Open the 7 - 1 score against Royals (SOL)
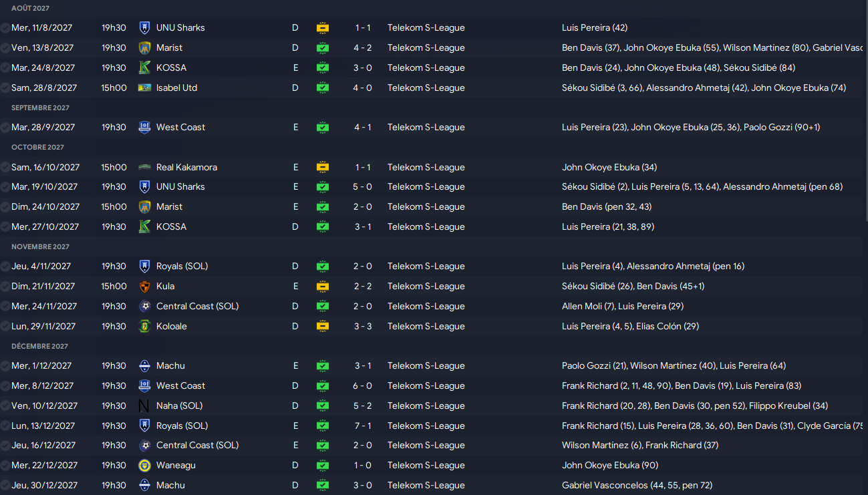This screenshot has height=495, width=868. 363,426
